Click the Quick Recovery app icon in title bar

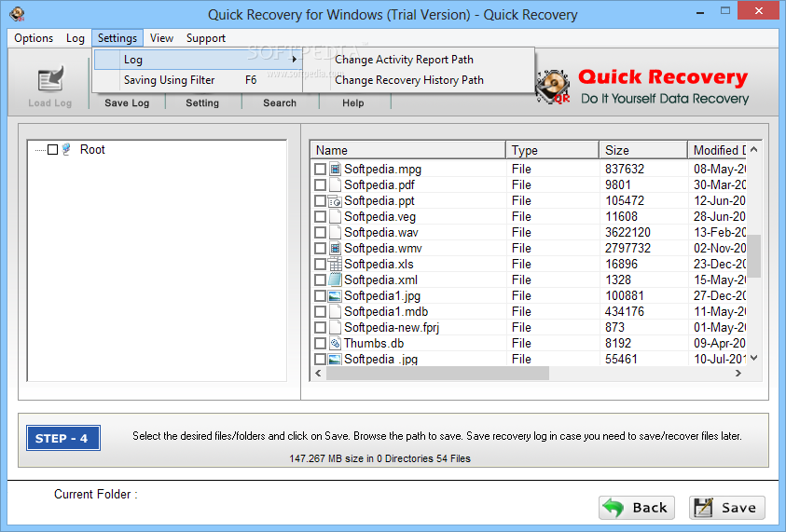tap(17, 14)
